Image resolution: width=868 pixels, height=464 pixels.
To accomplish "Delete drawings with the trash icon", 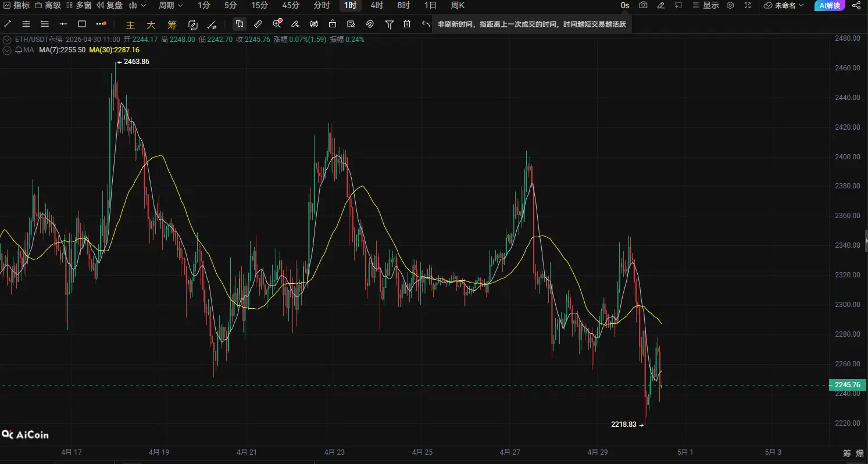I will 407,24.
